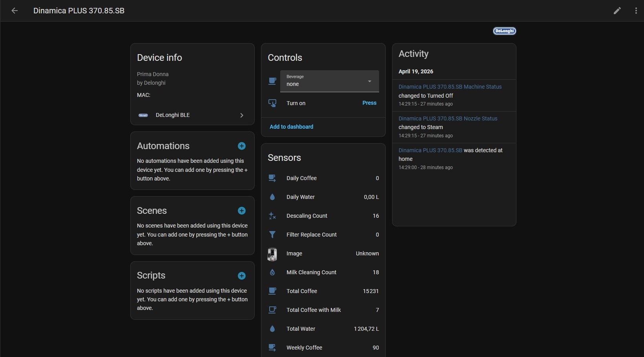
Task: Click the April 19, 2026 date heading
Action: coord(416,71)
